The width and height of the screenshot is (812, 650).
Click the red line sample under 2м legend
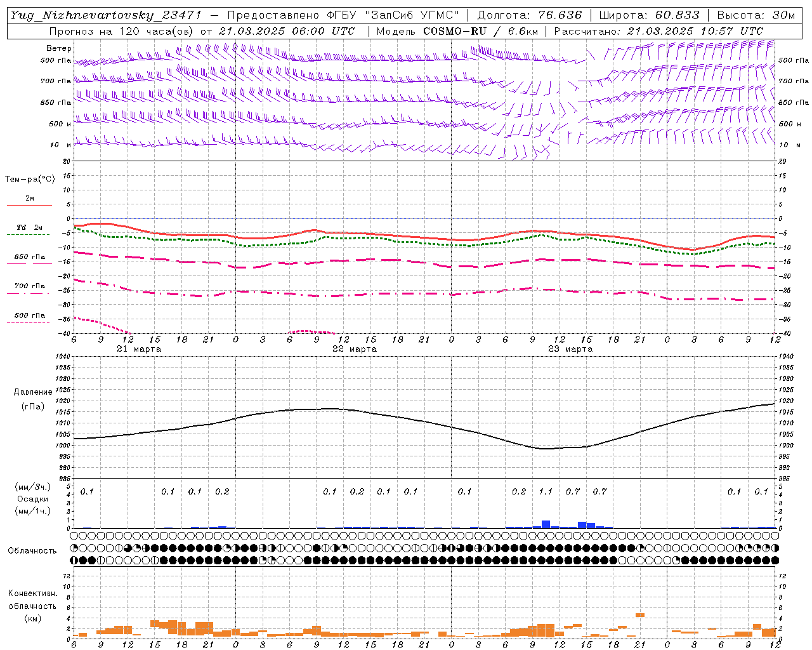point(29,206)
